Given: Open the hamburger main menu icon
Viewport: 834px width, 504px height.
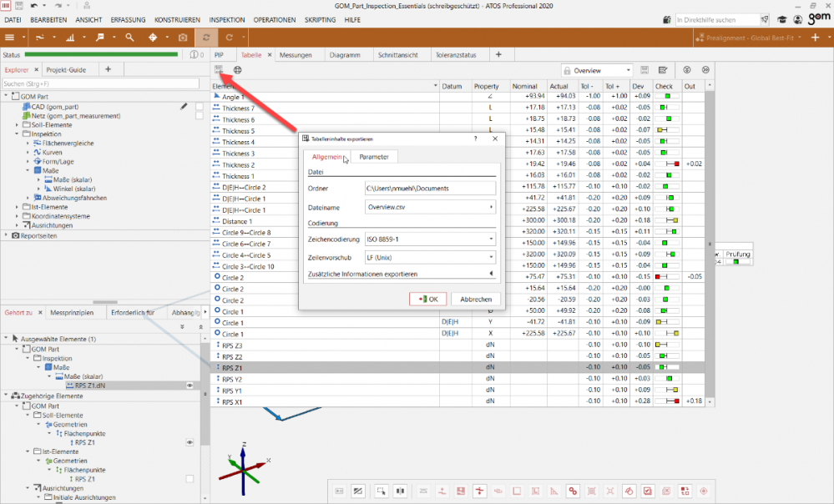Looking at the screenshot, I should pyautogui.click(x=10, y=38).
